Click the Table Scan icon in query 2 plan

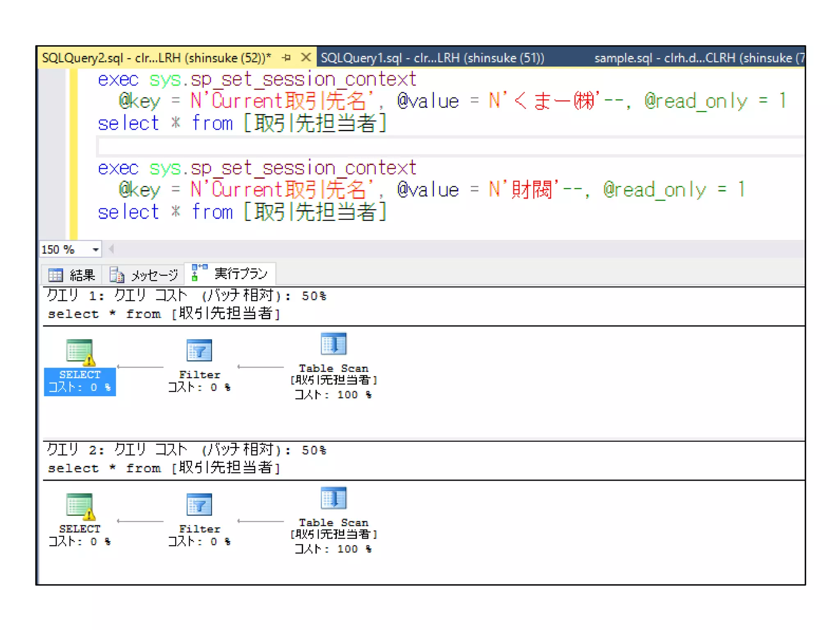[333, 498]
